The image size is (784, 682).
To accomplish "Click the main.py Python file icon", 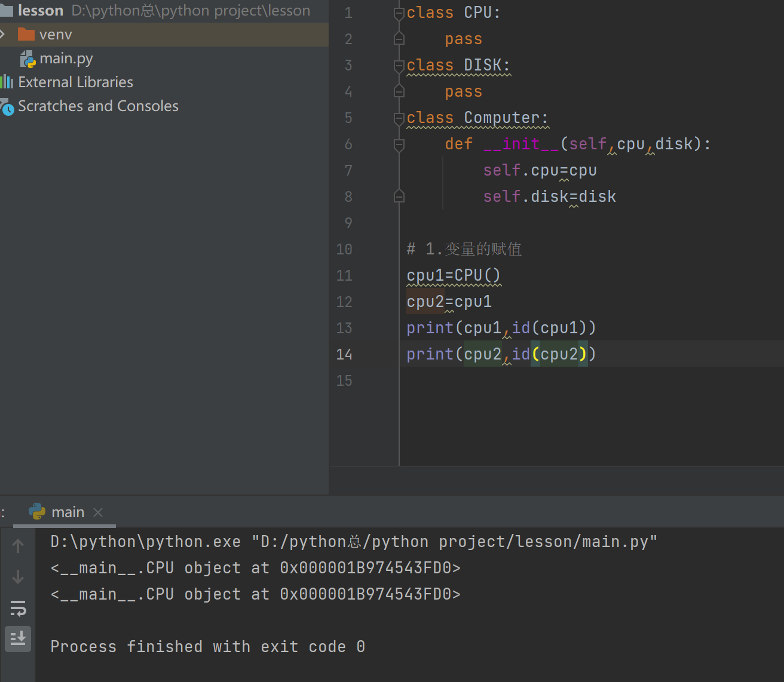I will 28,59.
